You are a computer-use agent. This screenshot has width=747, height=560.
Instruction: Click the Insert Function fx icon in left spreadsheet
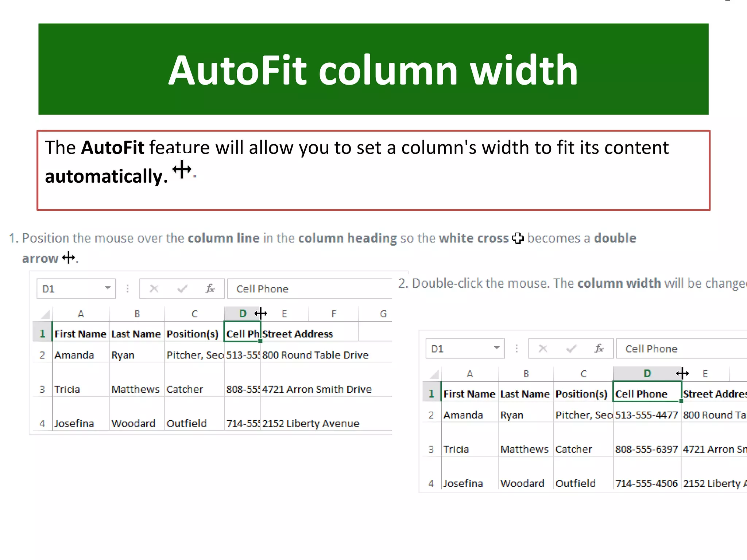[210, 289]
